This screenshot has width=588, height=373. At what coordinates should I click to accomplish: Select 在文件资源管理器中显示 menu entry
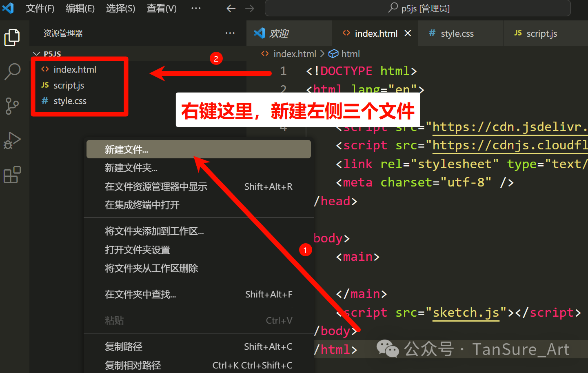199,186
